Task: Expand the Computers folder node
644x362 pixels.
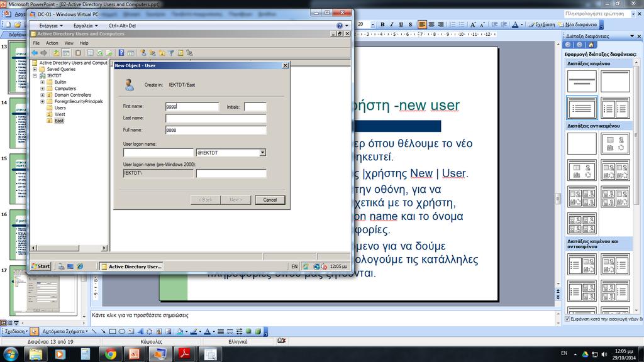Action: 42,89
